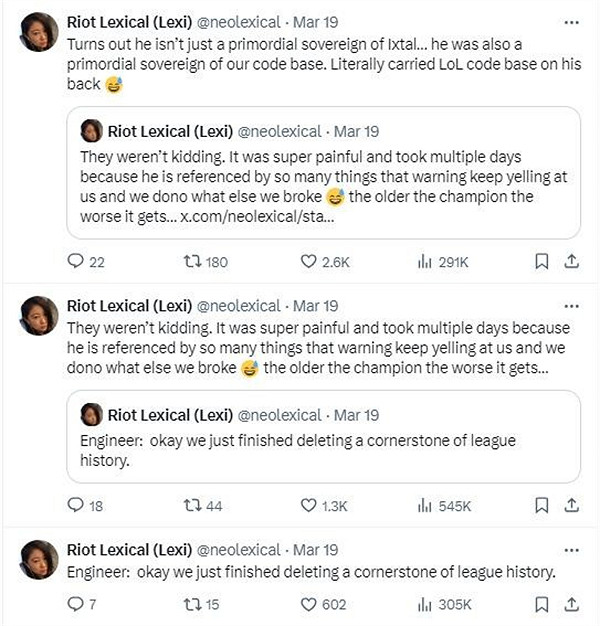Repost the tweet with 44 reposts

192,506
